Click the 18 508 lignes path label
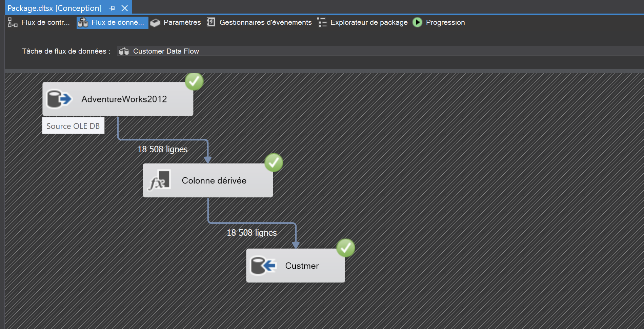 (x=163, y=149)
